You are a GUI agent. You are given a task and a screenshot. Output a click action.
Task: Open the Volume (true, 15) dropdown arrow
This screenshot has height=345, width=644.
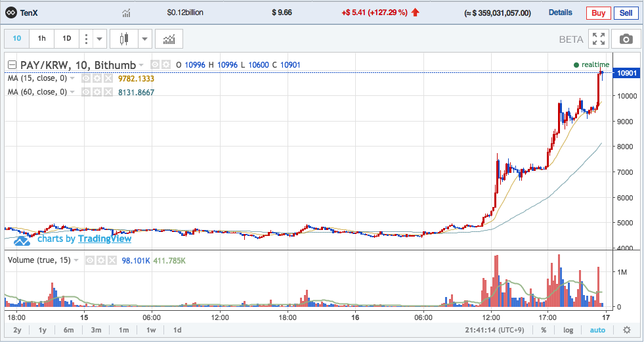pos(76,260)
